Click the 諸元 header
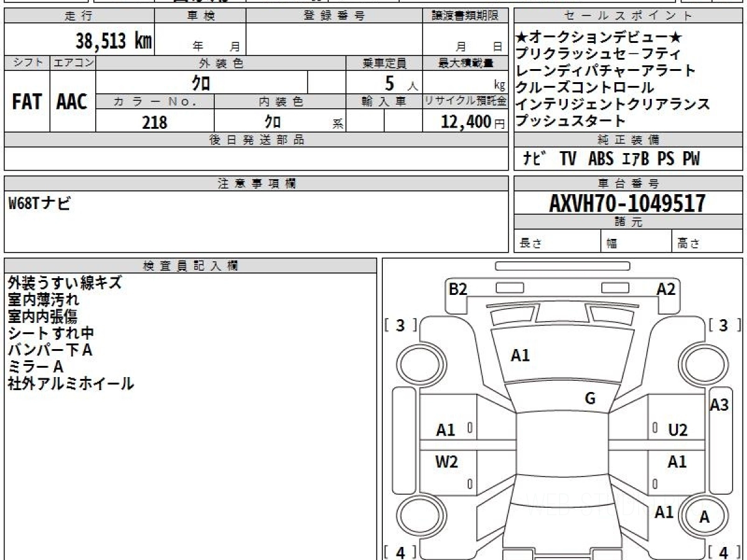The width and height of the screenshot is (747, 560). tap(629, 222)
